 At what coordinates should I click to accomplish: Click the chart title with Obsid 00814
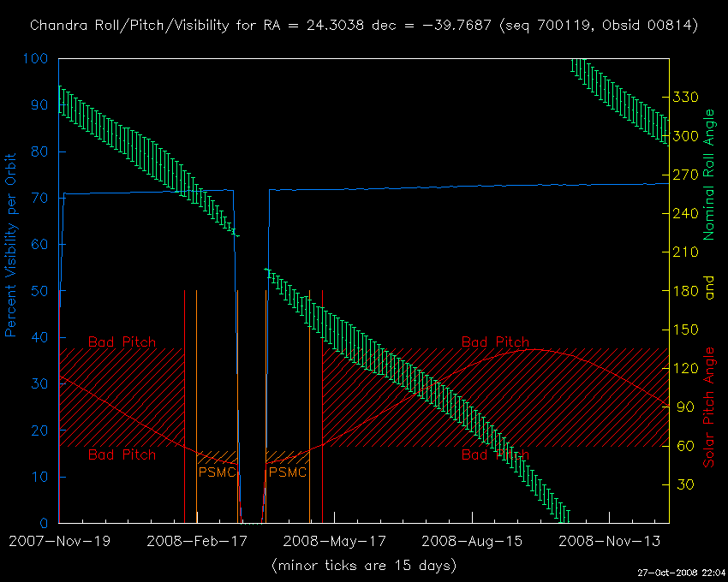pos(364,26)
